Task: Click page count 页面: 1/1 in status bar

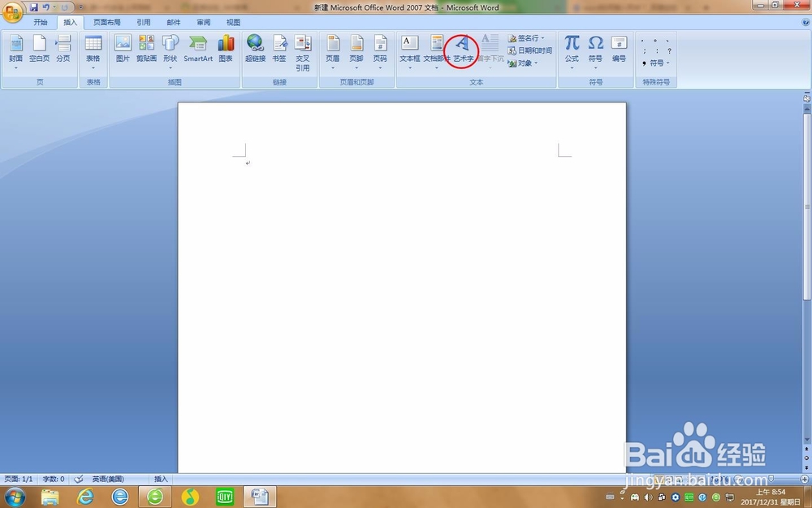Action: tap(19, 479)
